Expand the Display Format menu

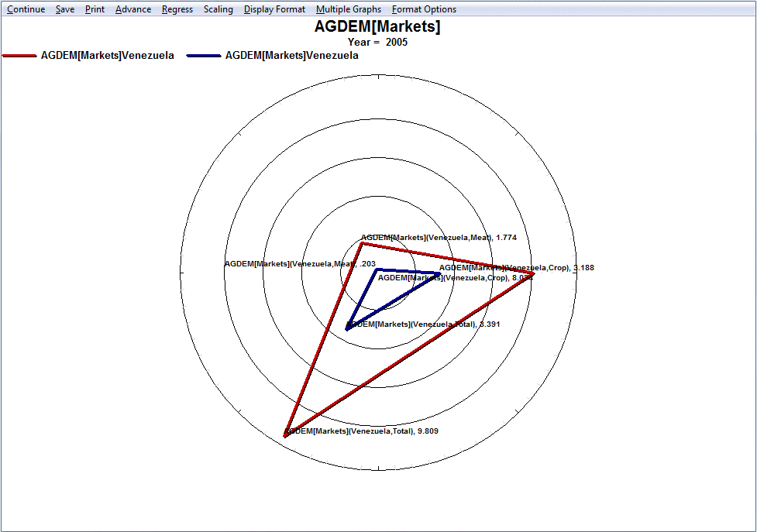pos(274,9)
